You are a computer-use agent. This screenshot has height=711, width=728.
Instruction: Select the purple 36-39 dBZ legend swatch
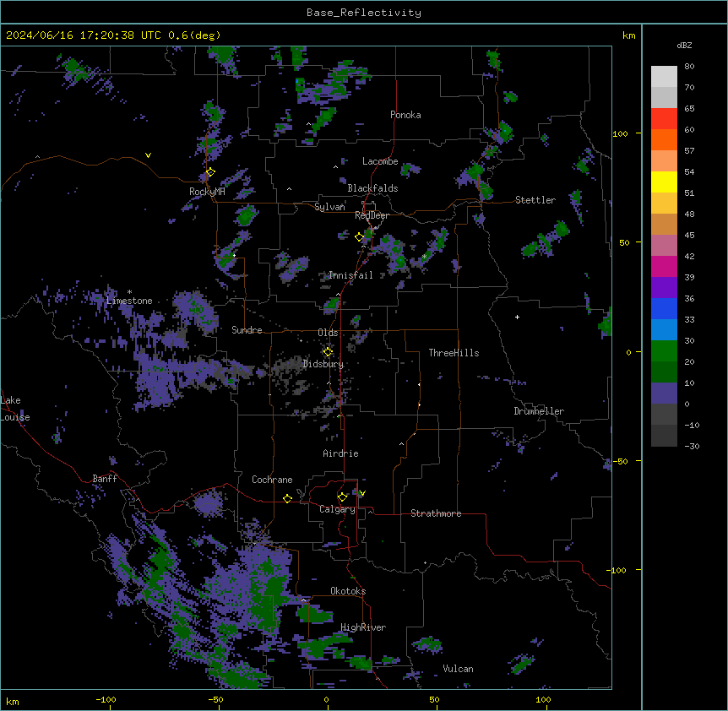(x=664, y=288)
